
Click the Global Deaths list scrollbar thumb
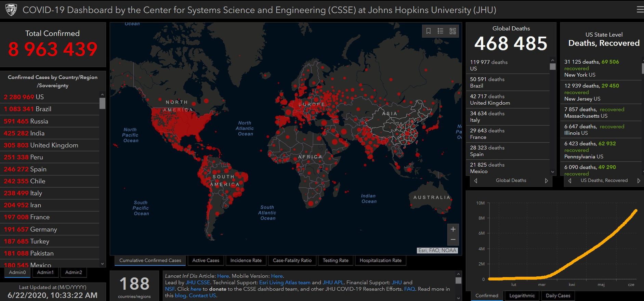point(553,66)
